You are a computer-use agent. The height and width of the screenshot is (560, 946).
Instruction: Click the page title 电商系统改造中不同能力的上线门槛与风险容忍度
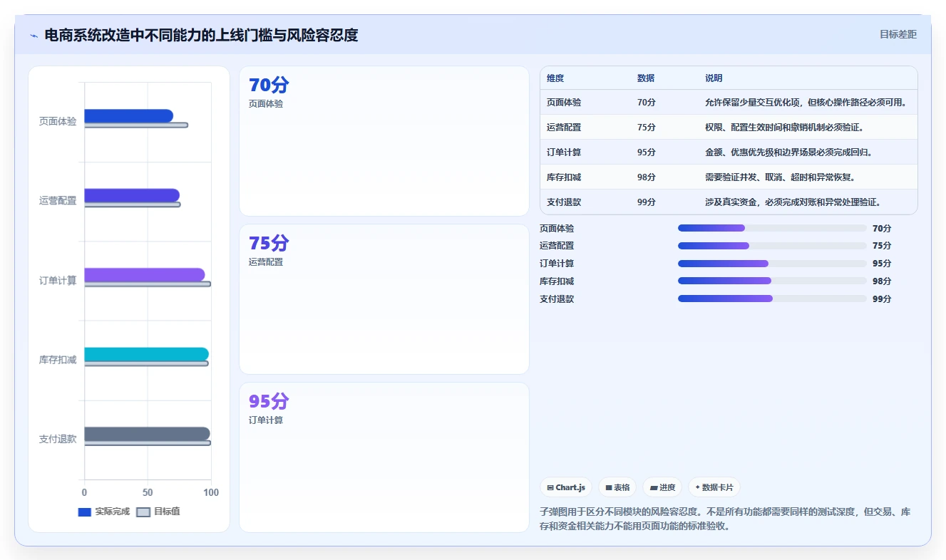[201, 35]
